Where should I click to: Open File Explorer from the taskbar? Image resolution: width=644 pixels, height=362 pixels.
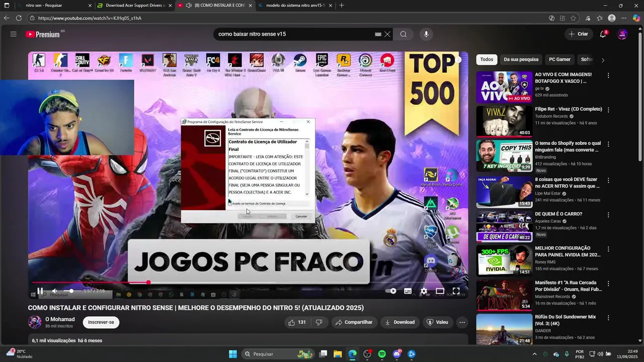(x=338, y=354)
